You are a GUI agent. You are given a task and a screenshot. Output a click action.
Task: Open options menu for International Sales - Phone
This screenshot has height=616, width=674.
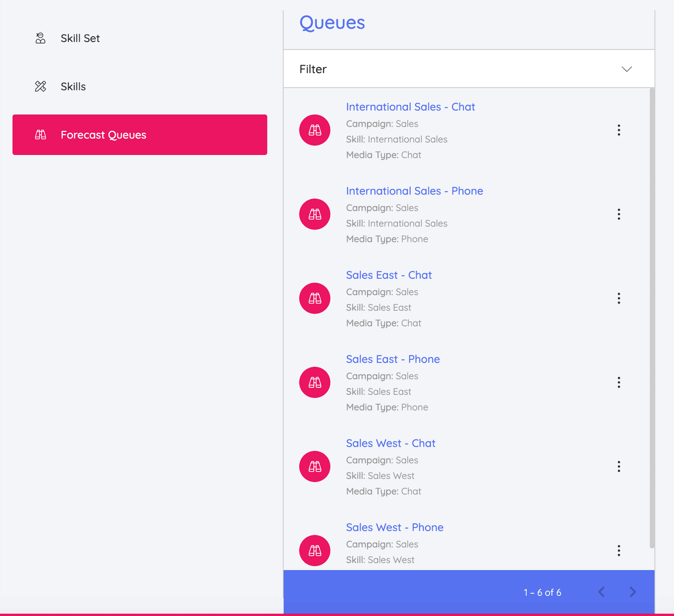click(x=619, y=214)
